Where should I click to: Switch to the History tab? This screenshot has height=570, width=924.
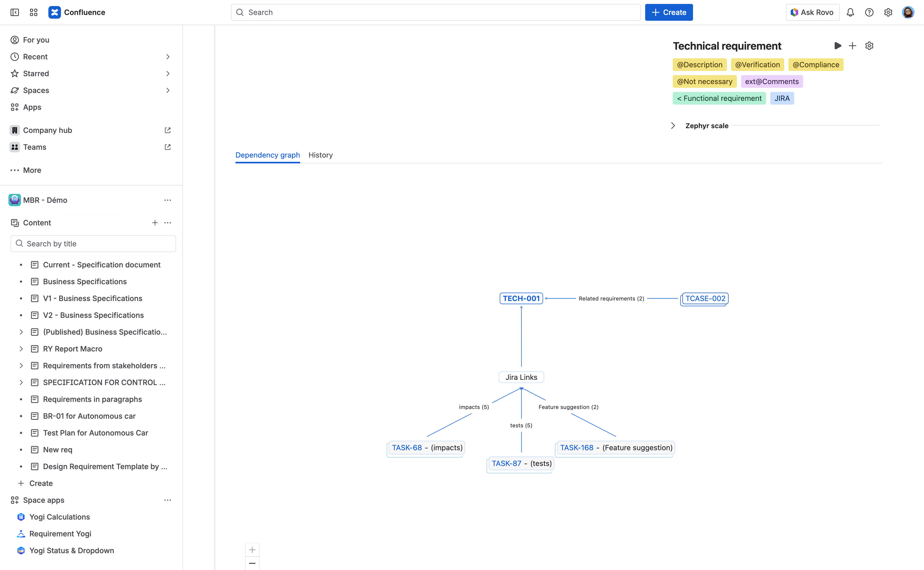pos(321,155)
